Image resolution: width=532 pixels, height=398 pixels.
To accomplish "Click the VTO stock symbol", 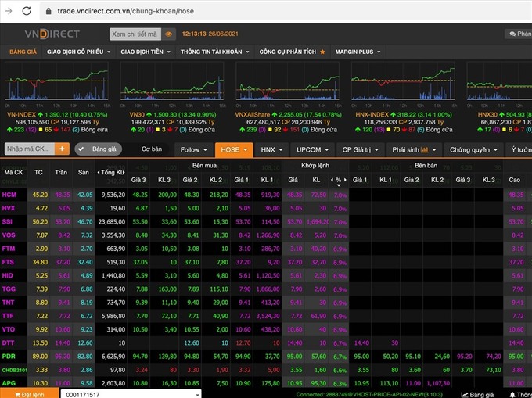I will pos(9,329).
